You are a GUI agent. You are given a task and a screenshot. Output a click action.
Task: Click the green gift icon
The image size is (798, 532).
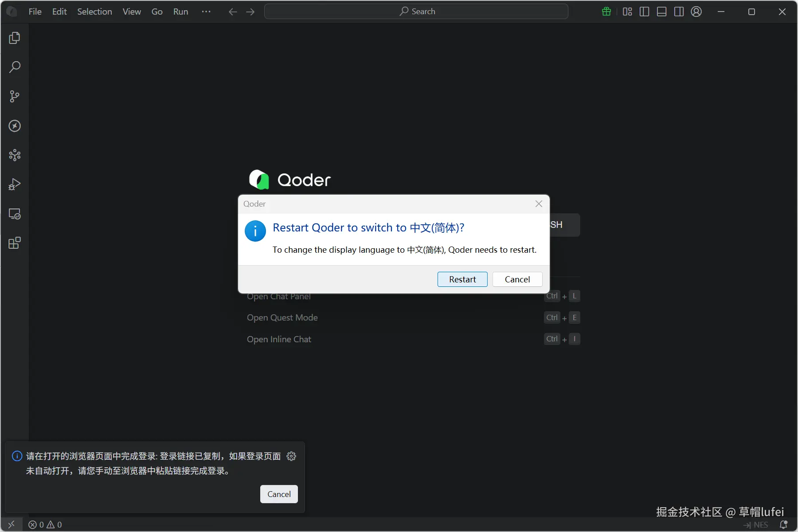click(x=606, y=12)
